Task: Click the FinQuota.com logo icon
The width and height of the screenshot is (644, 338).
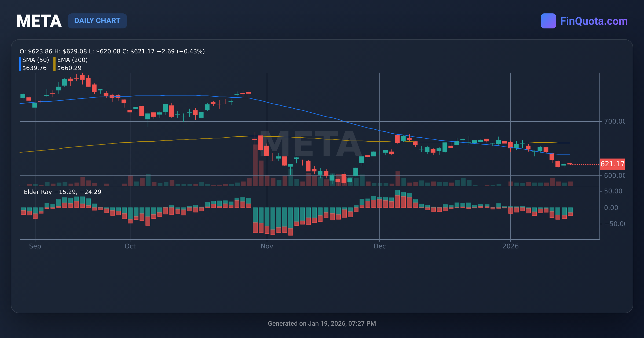Action: coord(549,21)
